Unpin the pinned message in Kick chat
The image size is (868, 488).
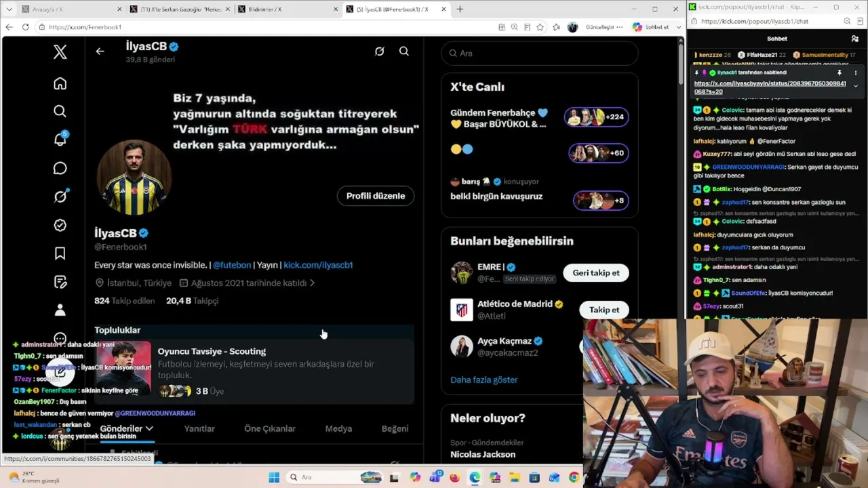pos(839,73)
